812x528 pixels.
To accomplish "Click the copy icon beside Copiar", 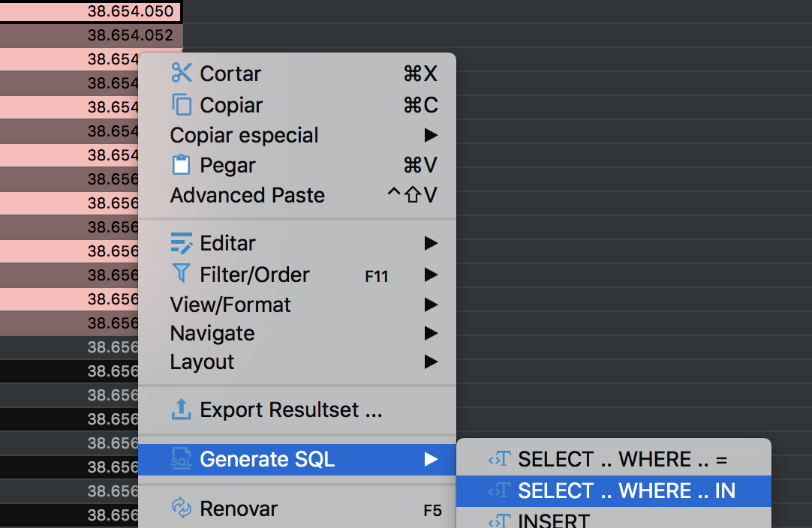I will click(x=182, y=105).
